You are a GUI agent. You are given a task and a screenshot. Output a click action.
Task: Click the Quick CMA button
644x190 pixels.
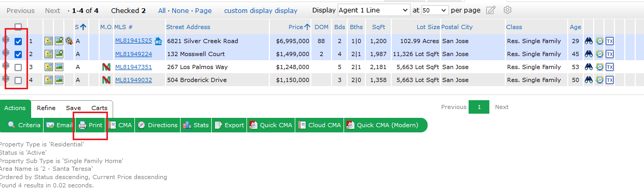271,125
